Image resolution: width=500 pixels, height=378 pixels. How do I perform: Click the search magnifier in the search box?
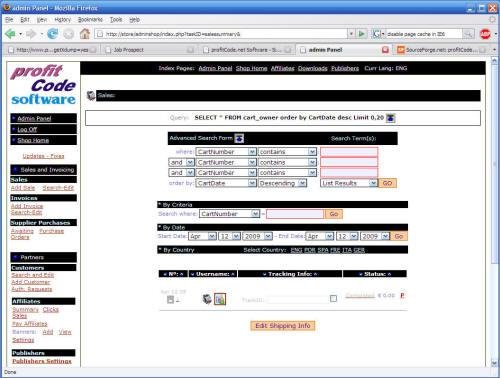coord(468,34)
